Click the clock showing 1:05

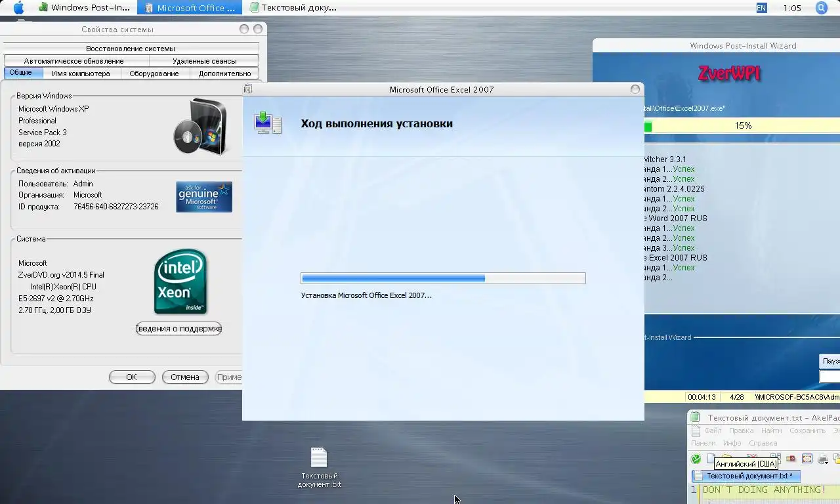(x=792, y=8)
